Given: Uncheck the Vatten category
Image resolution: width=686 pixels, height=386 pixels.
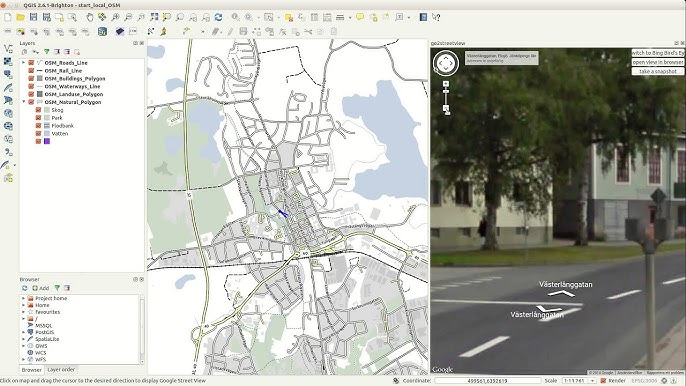Looking at the screenshot, I should click(x=38, y=133).
